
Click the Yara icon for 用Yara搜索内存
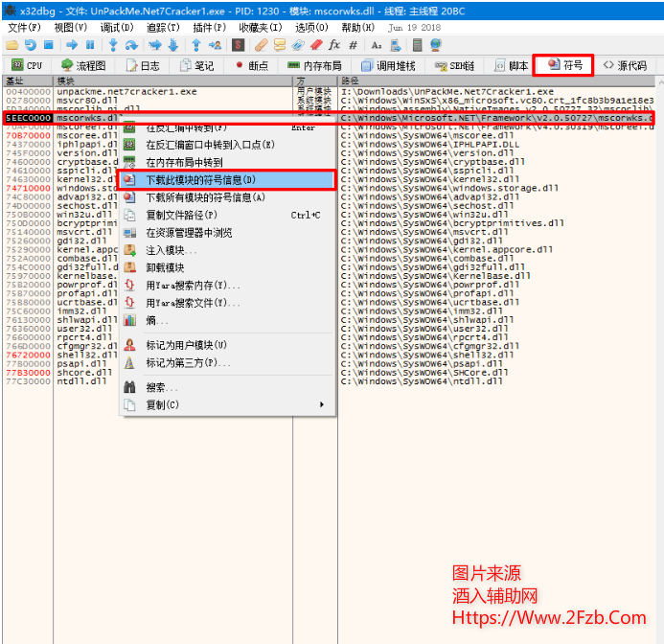point(130,286)
